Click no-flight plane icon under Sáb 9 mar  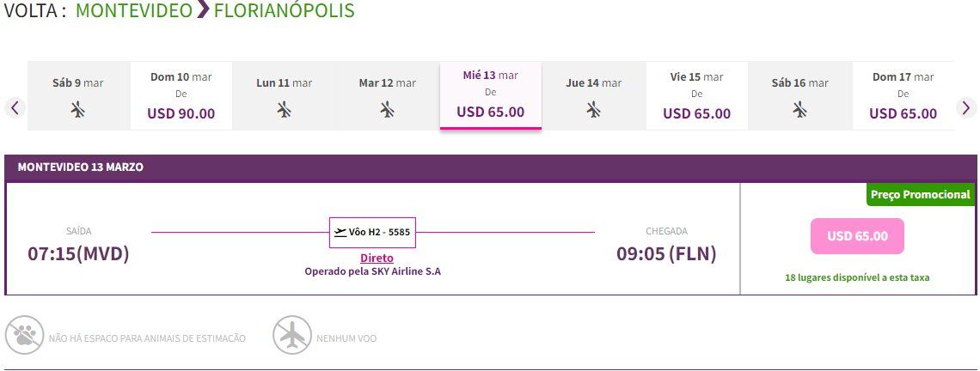(77, 110)
